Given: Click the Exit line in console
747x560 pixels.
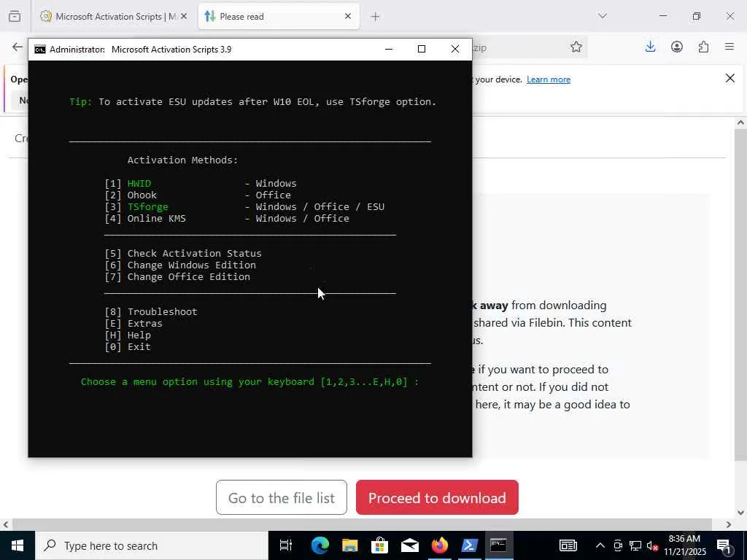Looking at the screenshot, I should point(128,346).
